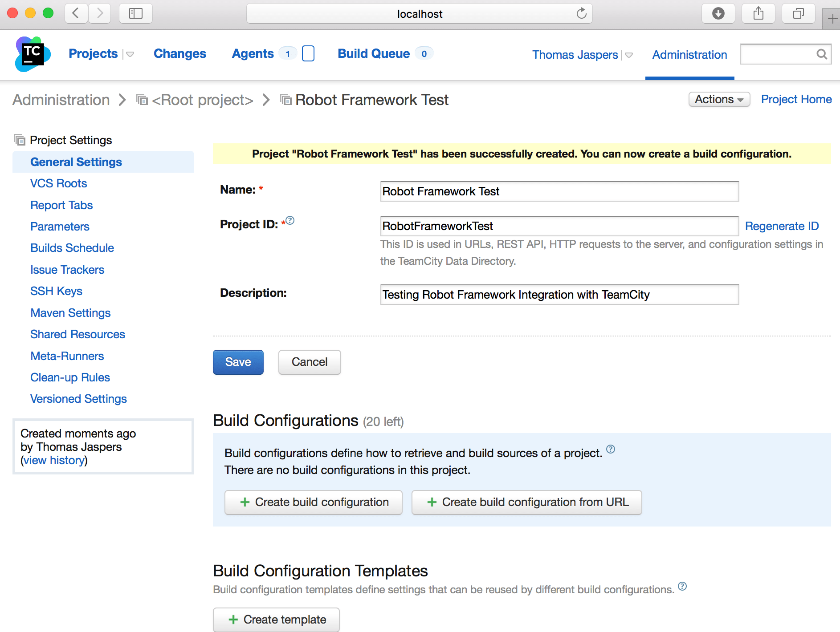Click Create build configuration button

[314, 502]
